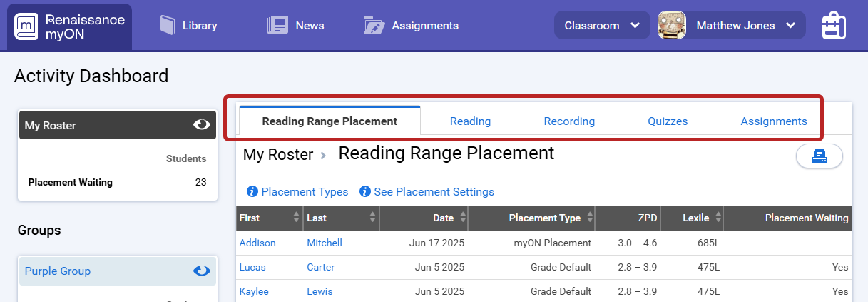Click the 3.0 – 4.6 ZPD value

[637, 243]
